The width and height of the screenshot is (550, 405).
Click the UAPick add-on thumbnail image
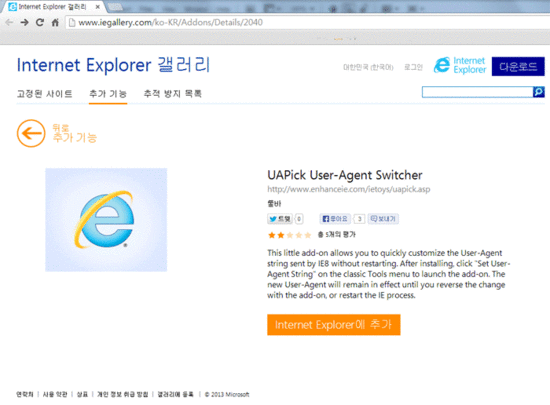click(106, 220)
